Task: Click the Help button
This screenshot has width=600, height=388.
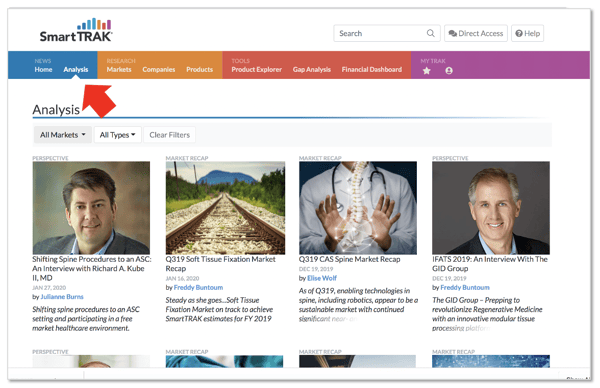Action: click(527, 33)
